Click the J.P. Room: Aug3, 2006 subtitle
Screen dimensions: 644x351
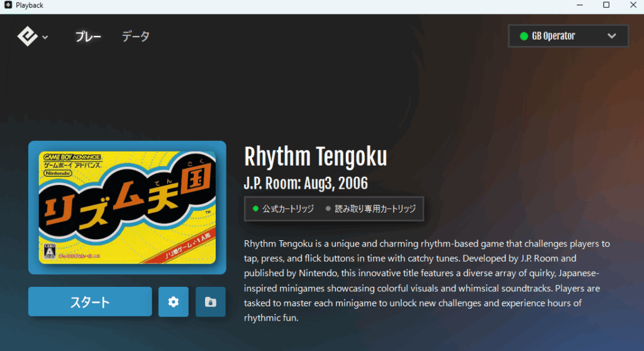pos(306,183)
